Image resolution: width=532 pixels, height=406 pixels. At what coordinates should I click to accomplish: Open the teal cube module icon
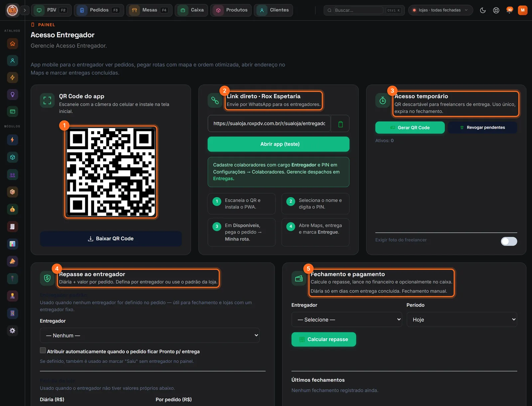point(12,157)
